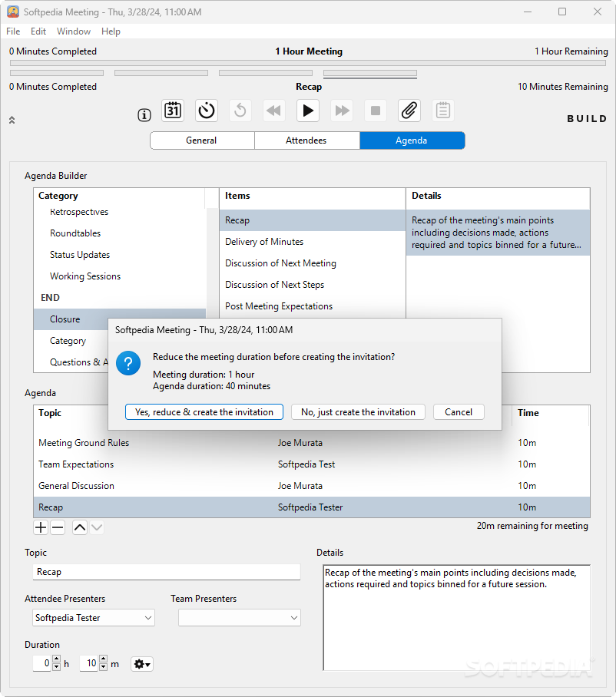Screen dimensions: 616x697
Task: Decrease the minutes duration stepper
Action: (103, 667)
